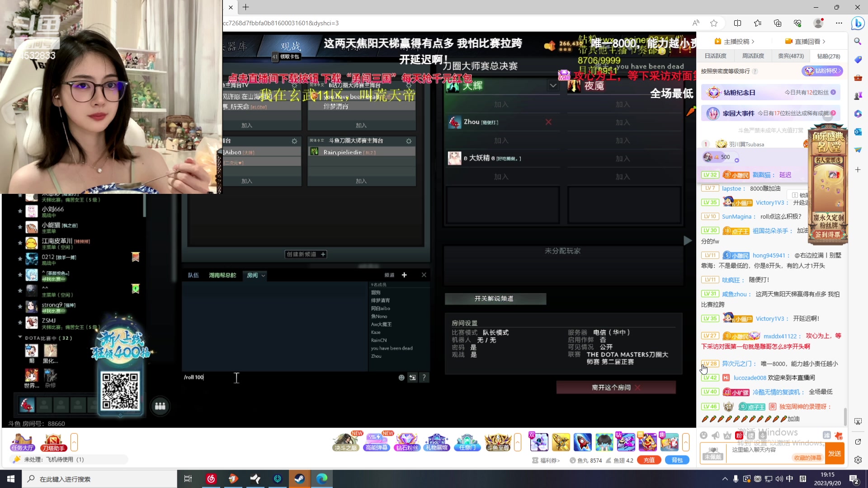Switch to the 队伍 chat tab
This screenshot has width=868, height=488.
pyautogui.click(x=193, y=275)
